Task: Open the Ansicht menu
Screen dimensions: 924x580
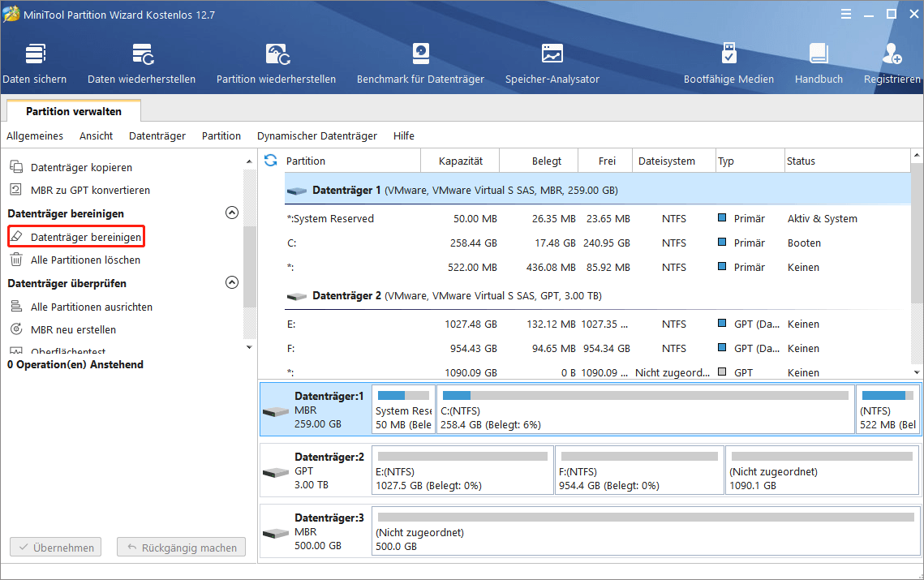Action: (x=96, y=135)
